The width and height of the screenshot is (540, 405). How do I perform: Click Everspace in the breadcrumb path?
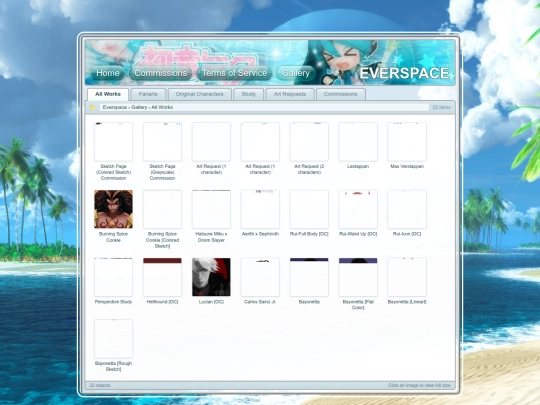(115, 107)
